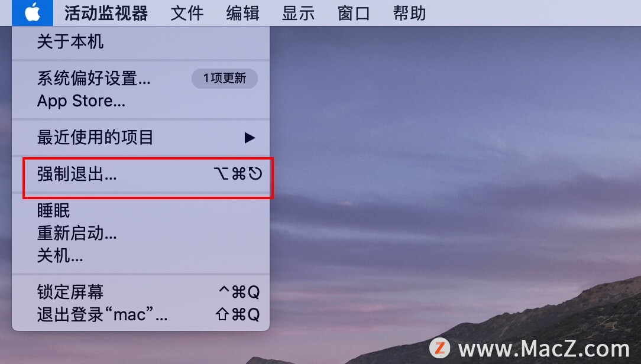Choose 关机... to shut down
Image resolution: width=641 pixels, height=364 pixels.
pyautogui.click(x=141, y=256)
